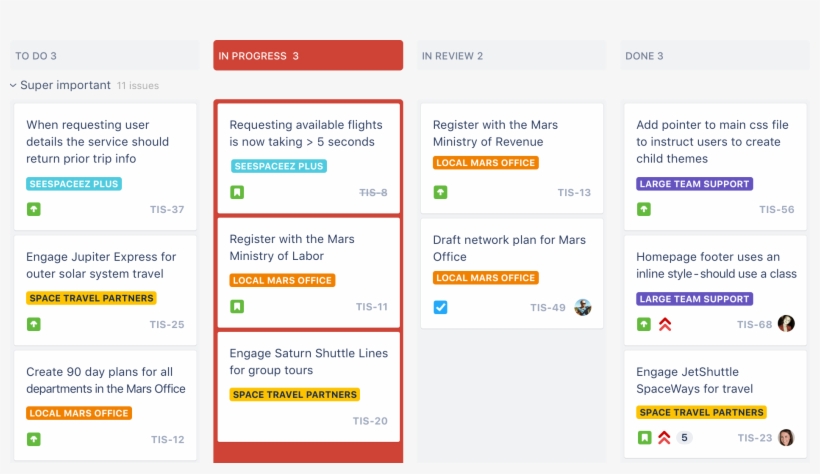Open the TIS-20 issue key link
820x474 pixels.
(x=371, y=421)
